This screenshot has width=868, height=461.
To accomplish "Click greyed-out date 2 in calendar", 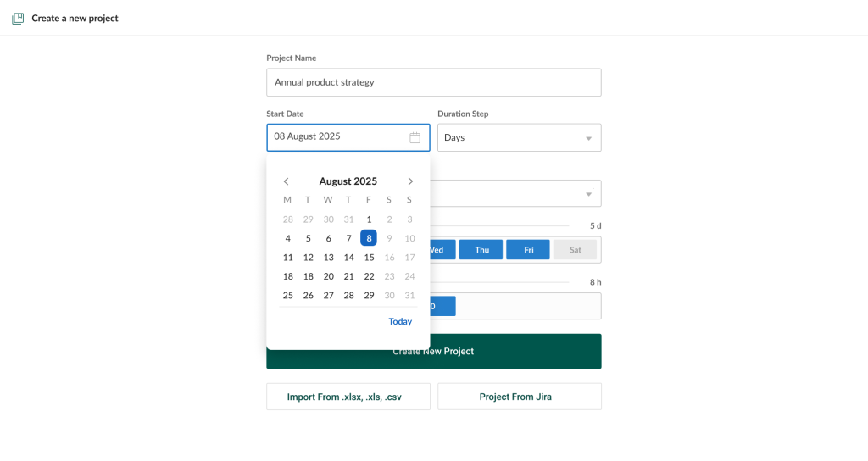I will [389, 219].
